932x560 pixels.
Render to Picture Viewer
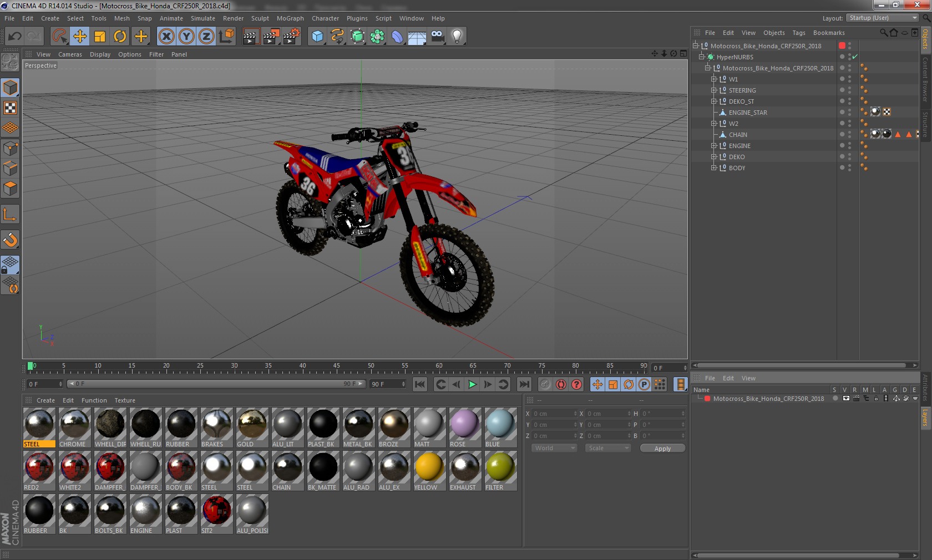coord(271,37)
